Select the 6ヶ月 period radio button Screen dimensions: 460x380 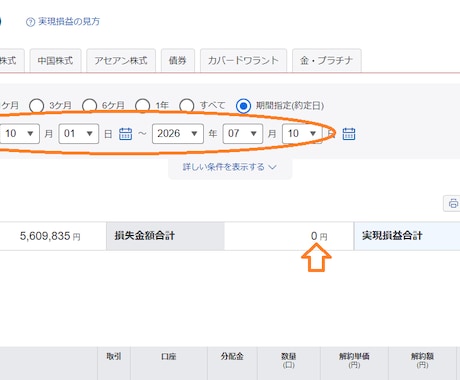(90, 106)
